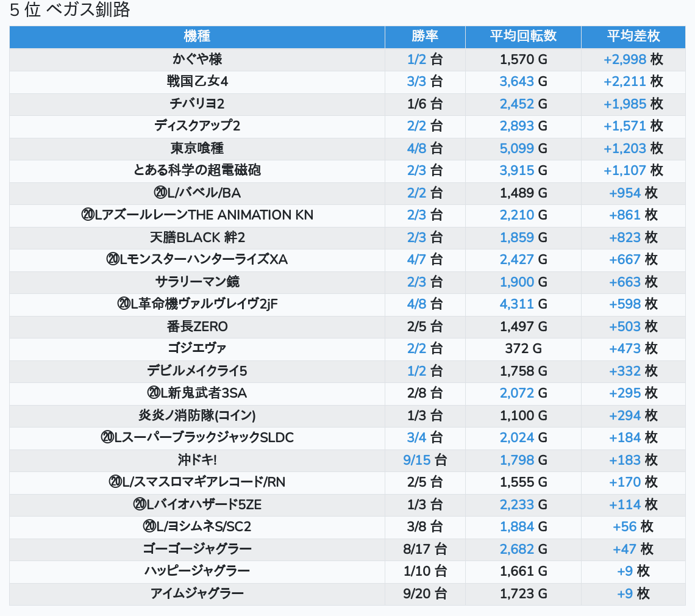Select the ディスクアップ2 machine name
The height and width of the screenshot is (616, 695).
[x=197, y=126]
